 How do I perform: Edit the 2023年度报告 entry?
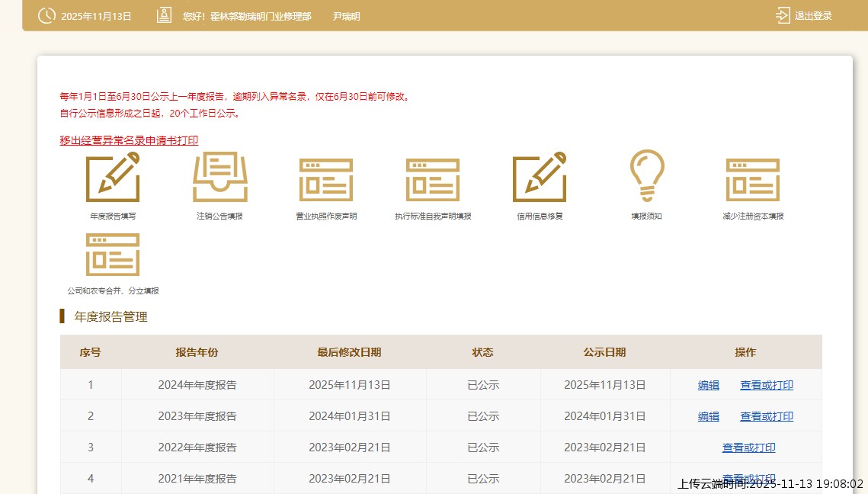(709, 416)
